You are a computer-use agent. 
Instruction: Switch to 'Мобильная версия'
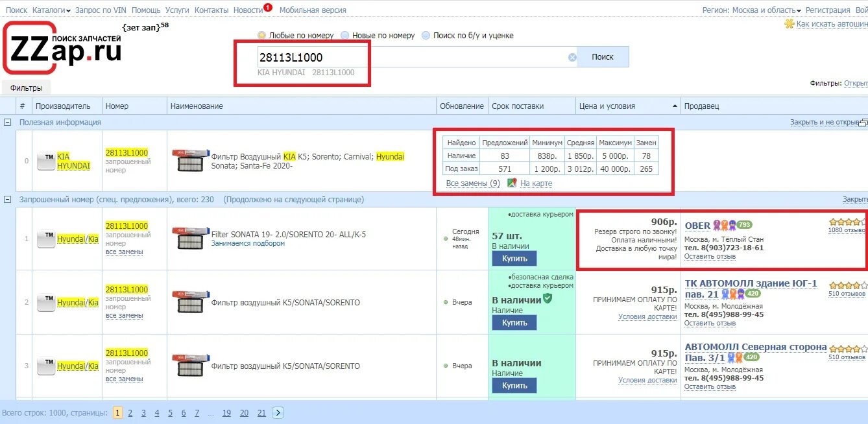coord(313,10)
